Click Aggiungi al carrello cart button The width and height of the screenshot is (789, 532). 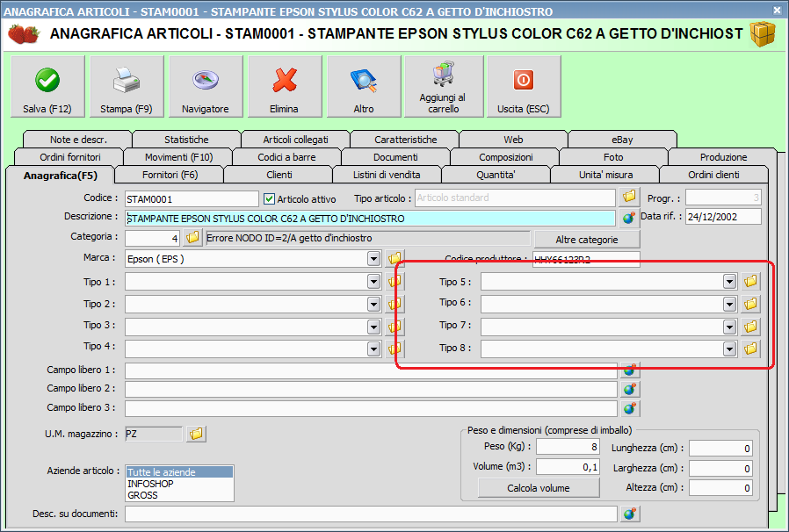[443, 87]
